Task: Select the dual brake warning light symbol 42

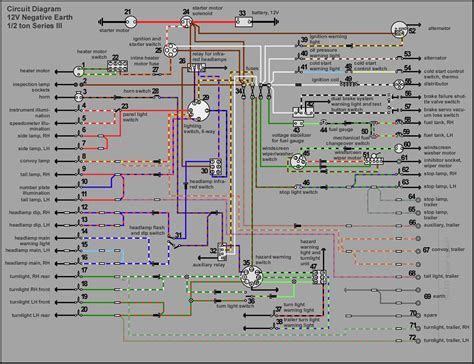Action: point(303,112)
